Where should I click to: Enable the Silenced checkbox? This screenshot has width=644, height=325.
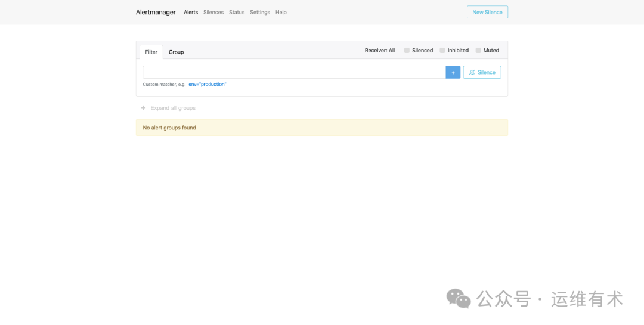(x=407, y=51)
